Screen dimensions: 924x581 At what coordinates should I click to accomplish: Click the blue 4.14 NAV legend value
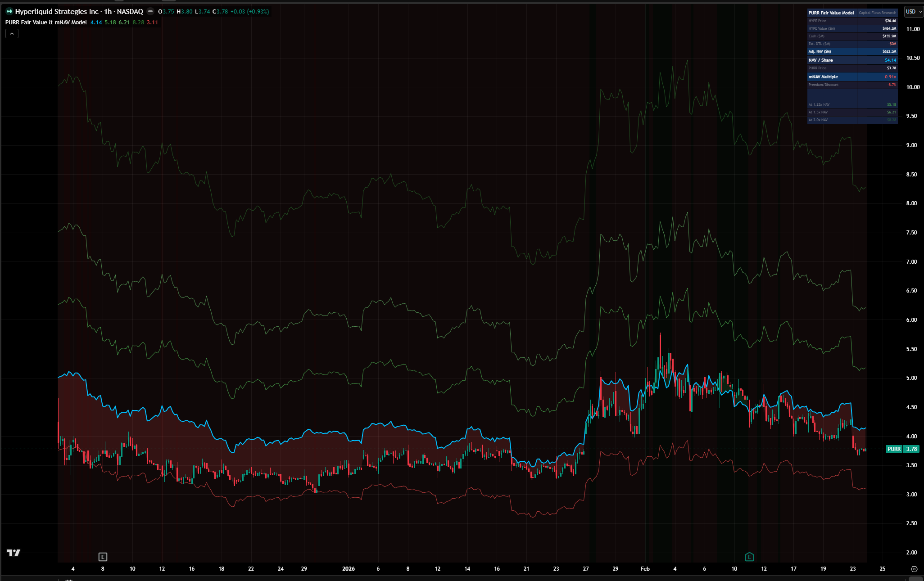pyautogui.click(x=96, y=23)
